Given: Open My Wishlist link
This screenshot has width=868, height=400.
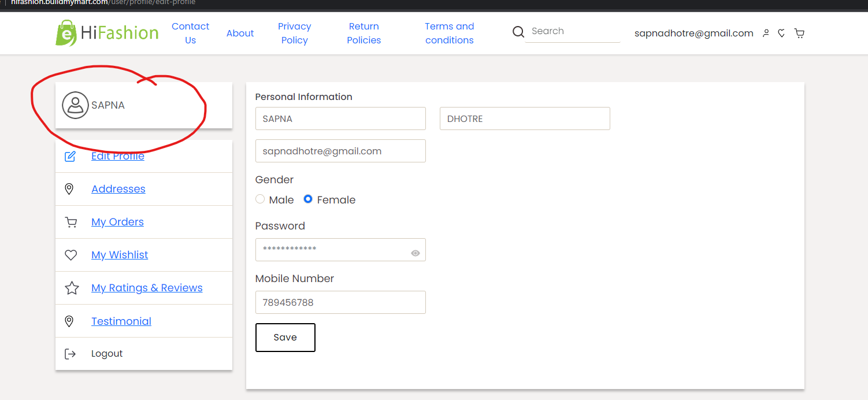Looking at the screenshot, I should tap(120, 255).
